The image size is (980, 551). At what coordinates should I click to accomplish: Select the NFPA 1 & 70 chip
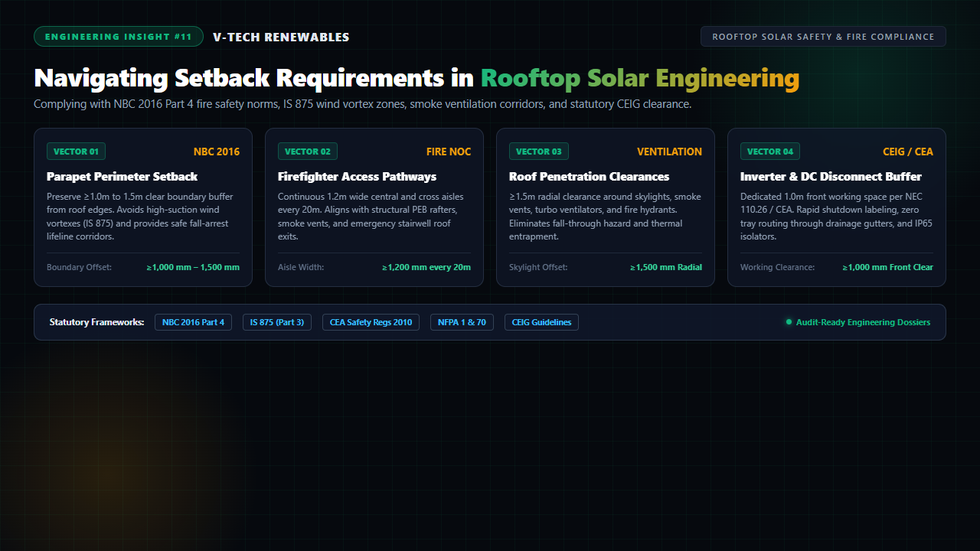point(462,322)
